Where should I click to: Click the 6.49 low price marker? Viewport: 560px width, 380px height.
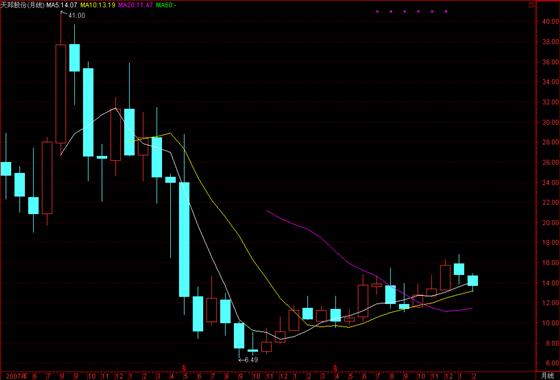[x=248, y=360]
